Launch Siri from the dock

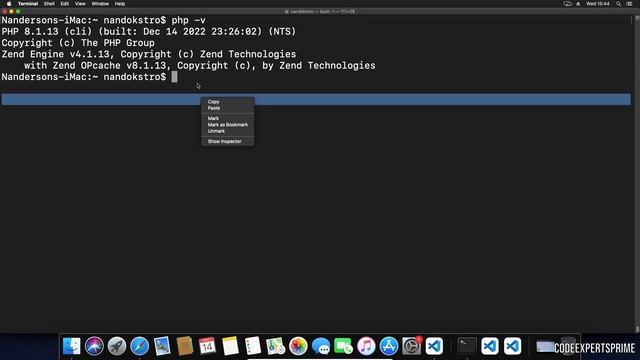[x=94, y=346]
